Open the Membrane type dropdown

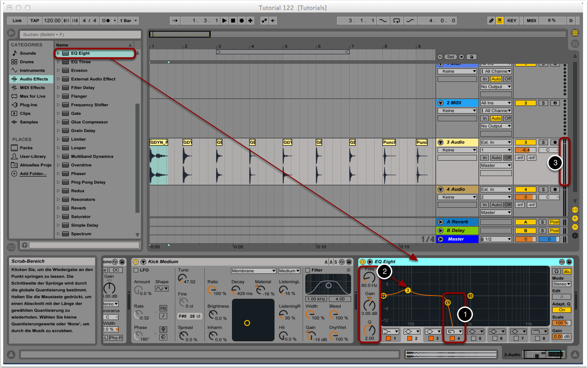(x=253, y=271)
